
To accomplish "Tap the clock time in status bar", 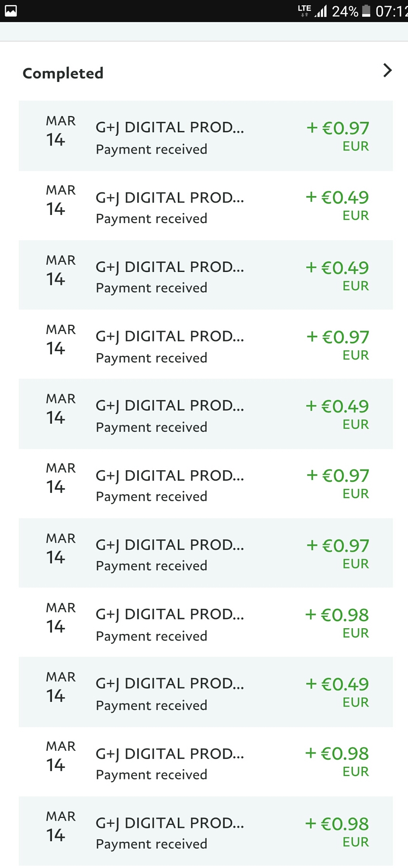I will (391, 11).
